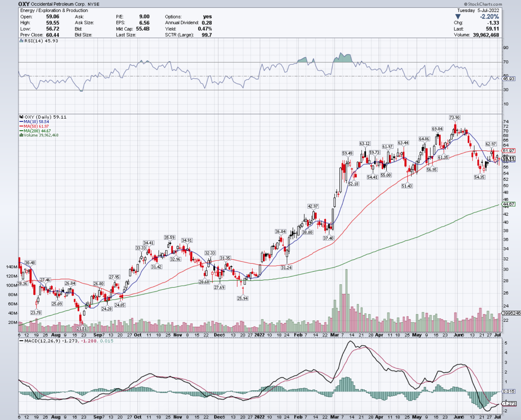
Task: Click the 64.86 price label
Action: [424, 139]
